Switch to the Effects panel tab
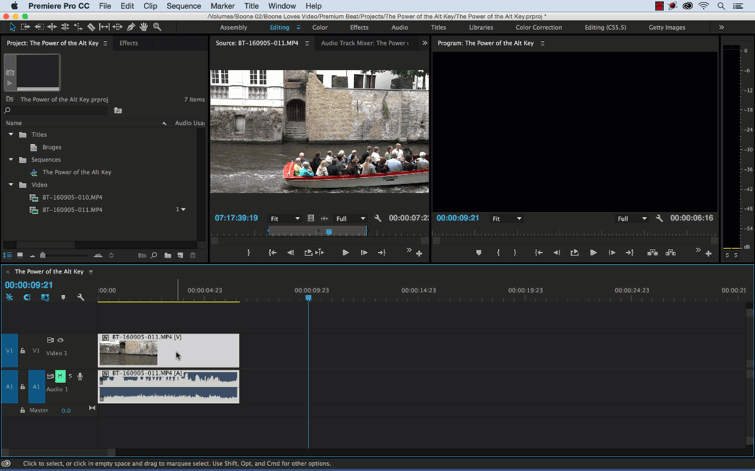Screen dimensions: 755x471 point(129,43)
